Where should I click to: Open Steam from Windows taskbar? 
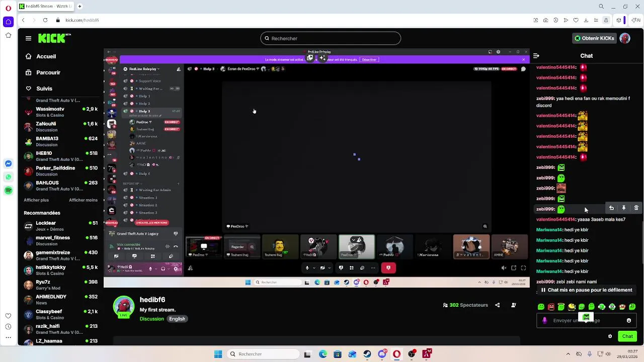367,354
